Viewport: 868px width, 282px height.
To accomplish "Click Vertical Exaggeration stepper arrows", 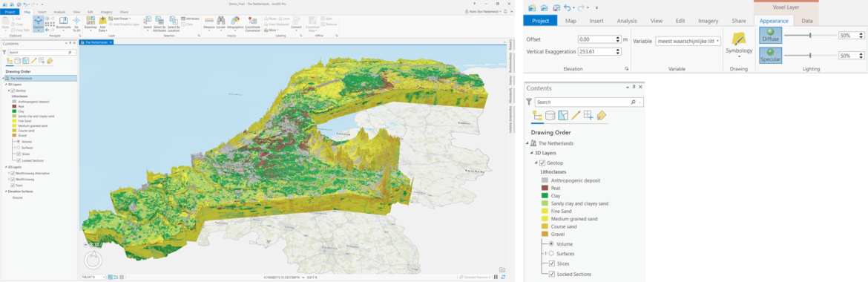I will tap(618, 51).
